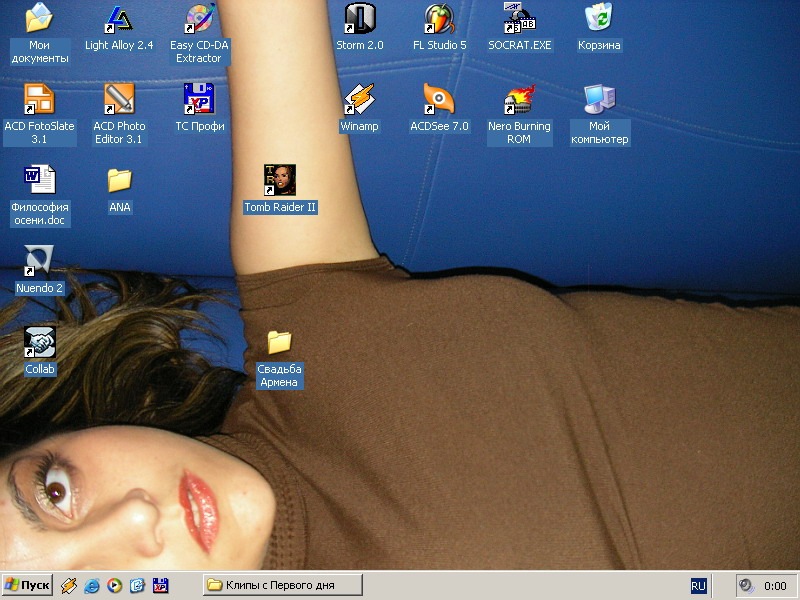Switch to Клипы с Первого дня taskbar window
Viewport: 800px width, 600px height.
pos(281,585)
